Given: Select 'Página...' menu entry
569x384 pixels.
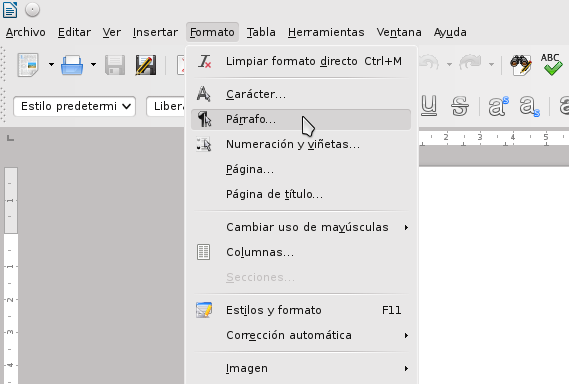Looking at the screenshot, I should (x=301, y=169).
